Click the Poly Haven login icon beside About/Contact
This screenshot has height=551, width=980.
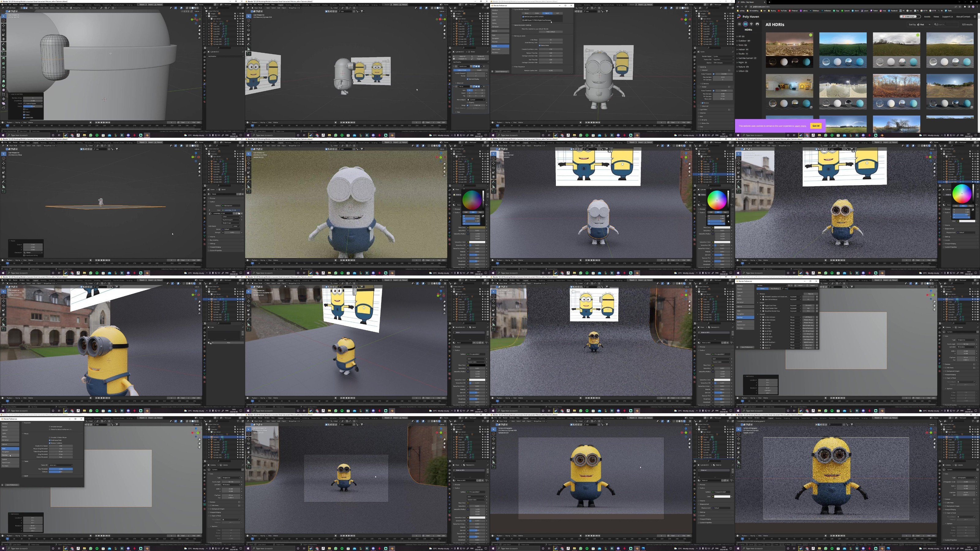coord(975,17)
